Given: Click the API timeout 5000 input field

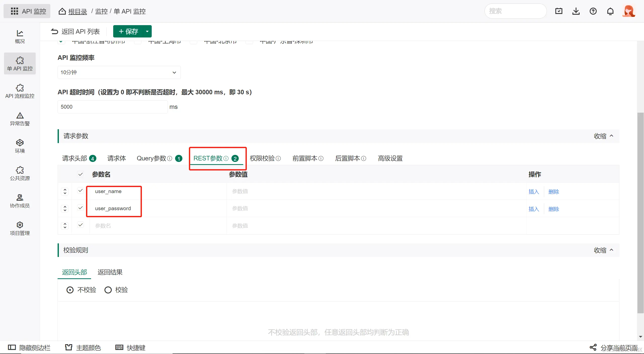Looking at the screenshot, I should point(112,107).
